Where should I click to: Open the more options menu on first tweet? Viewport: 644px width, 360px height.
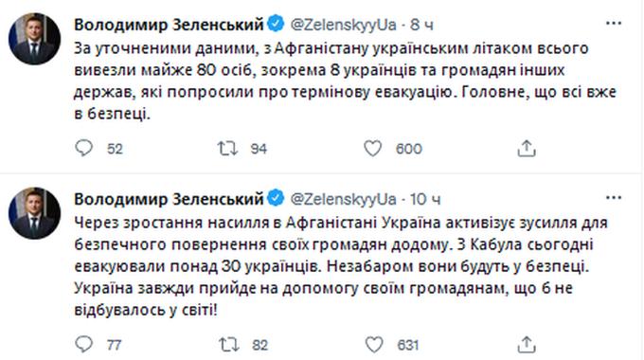click(x=614, y=24)
